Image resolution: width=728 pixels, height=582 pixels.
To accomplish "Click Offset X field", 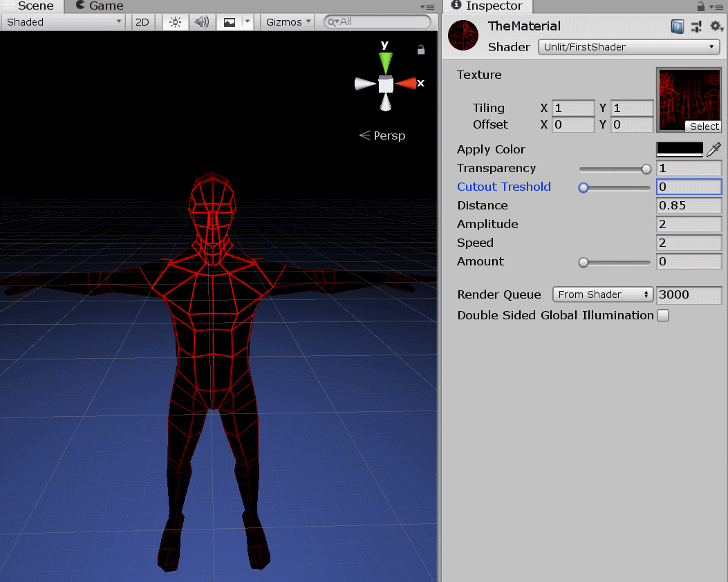I will point(573,125).
